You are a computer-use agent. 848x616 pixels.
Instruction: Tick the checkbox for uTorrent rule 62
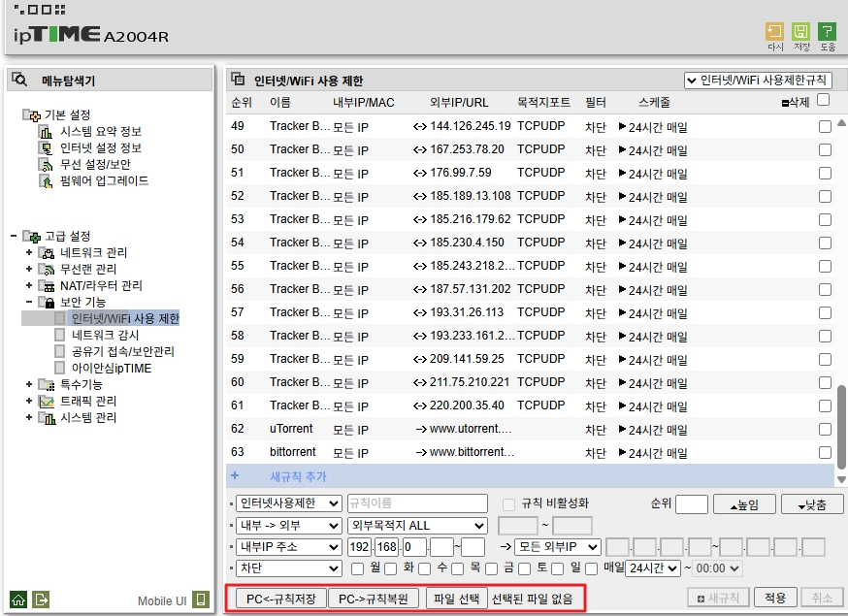825,430
